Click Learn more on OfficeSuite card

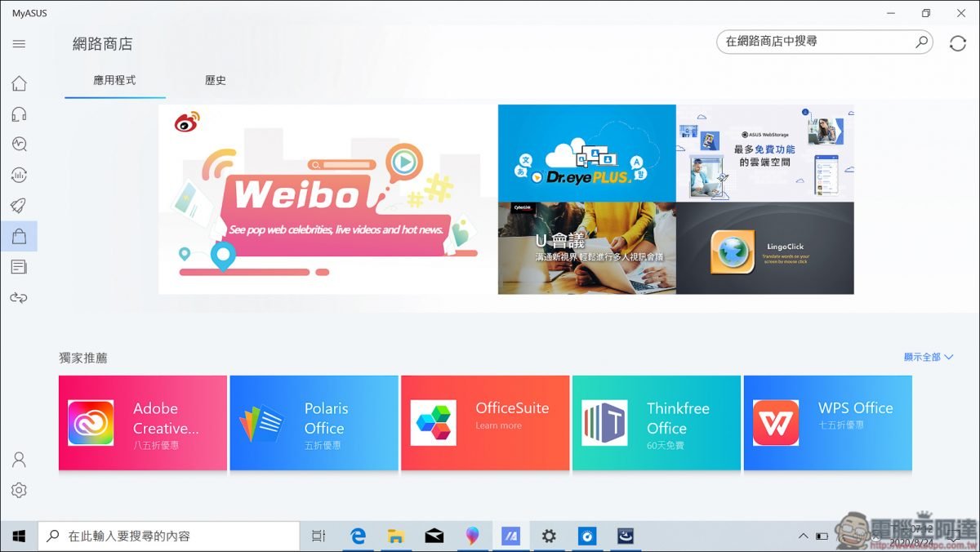pos(498,426)
